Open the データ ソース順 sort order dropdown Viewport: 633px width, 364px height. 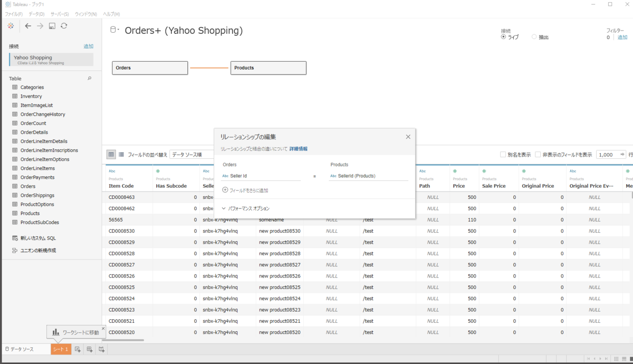(x=192, y=155)
